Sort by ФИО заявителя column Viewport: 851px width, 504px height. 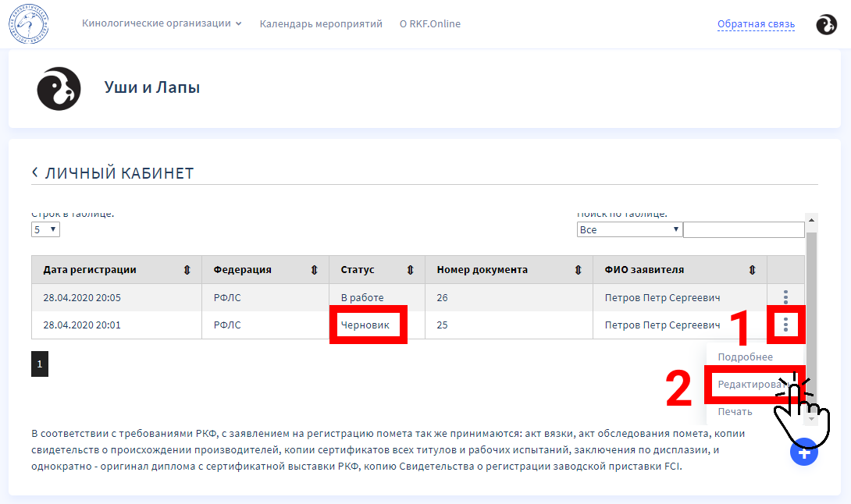pyautogui.click(x=752, y=270)
